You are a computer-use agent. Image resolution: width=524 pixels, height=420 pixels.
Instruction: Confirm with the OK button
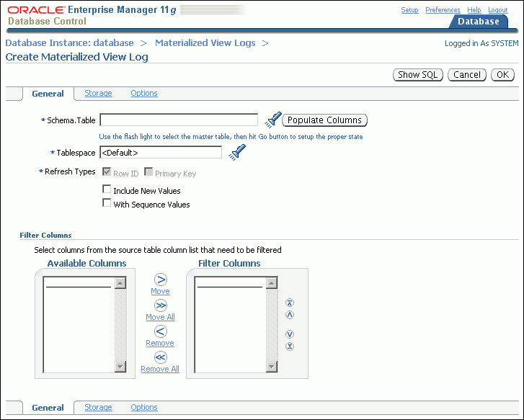click(x=502, y=74)
